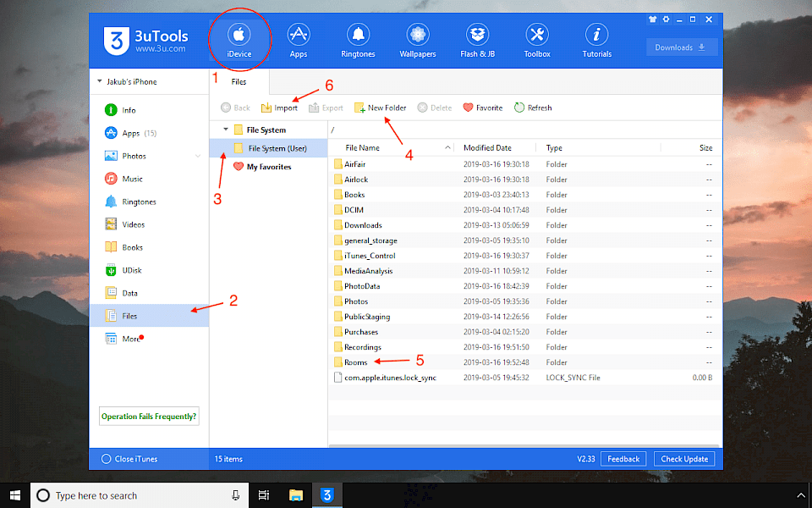Select the DCIM folder
This screenshot has width=812, height=508.
[524, 210]
